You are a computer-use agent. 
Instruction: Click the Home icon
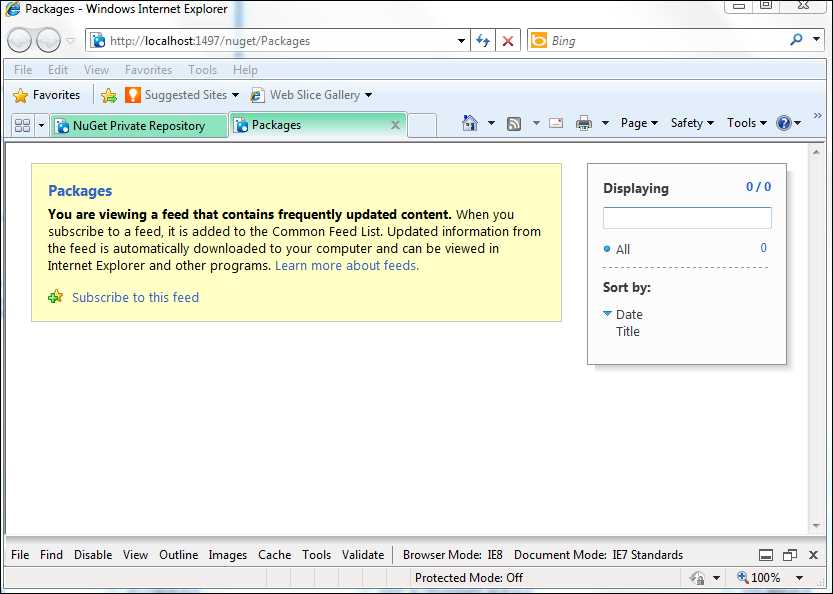click(470, 123)
